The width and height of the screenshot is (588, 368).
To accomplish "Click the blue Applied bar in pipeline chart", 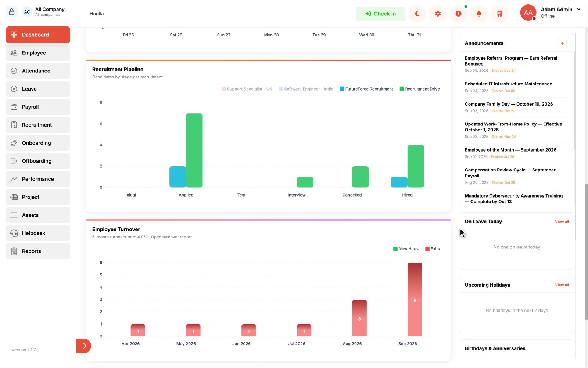I will tap(178, 177).
